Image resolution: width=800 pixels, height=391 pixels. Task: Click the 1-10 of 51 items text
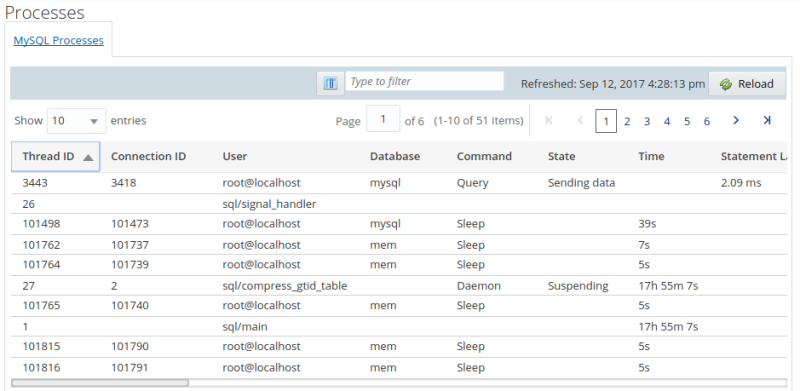(x=479, y=121)
